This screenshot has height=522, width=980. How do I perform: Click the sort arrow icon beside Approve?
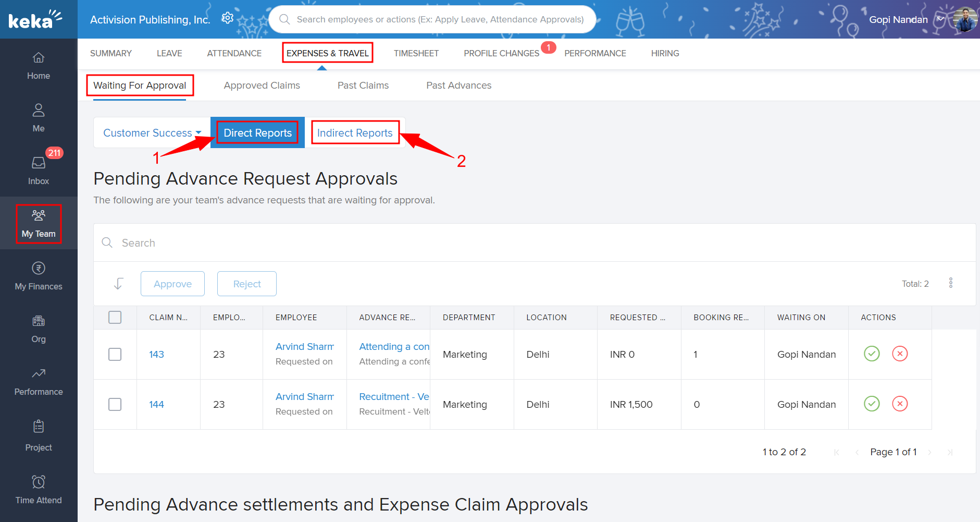[118, 283]
